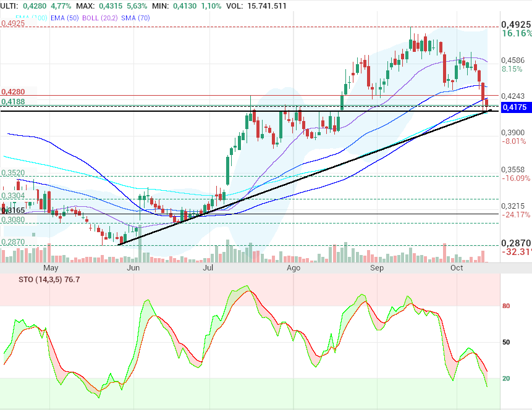Select the red 0,4280 price line label
Image resolution: width=532 pixels, height=410 pixels.
pyautogui.click(x=14, y=91)
